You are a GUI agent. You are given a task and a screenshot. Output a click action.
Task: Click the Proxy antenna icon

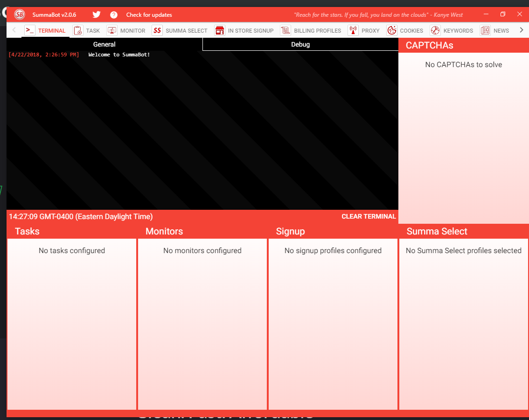point(353,30)
